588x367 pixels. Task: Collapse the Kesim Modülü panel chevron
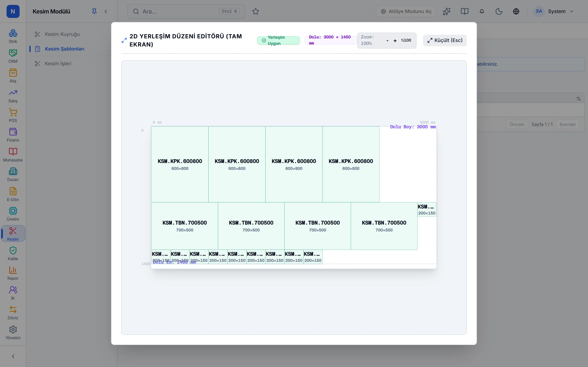tap(106, 11)
